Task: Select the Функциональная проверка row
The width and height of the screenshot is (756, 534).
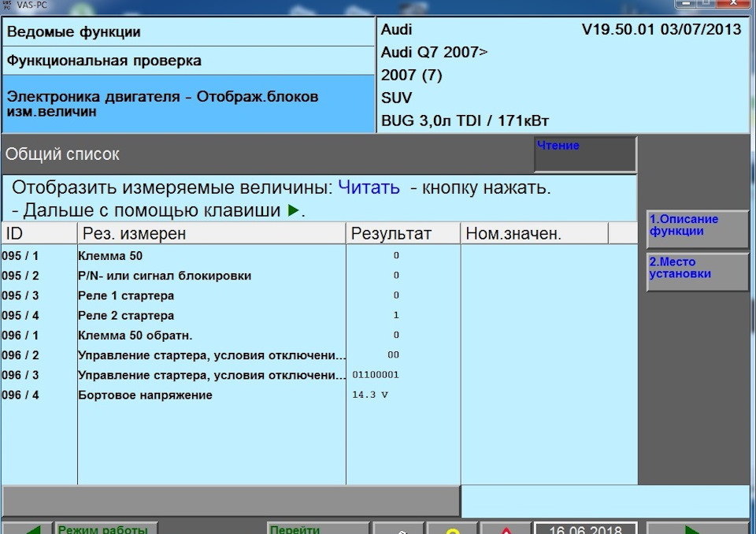Action: point(188,61)
